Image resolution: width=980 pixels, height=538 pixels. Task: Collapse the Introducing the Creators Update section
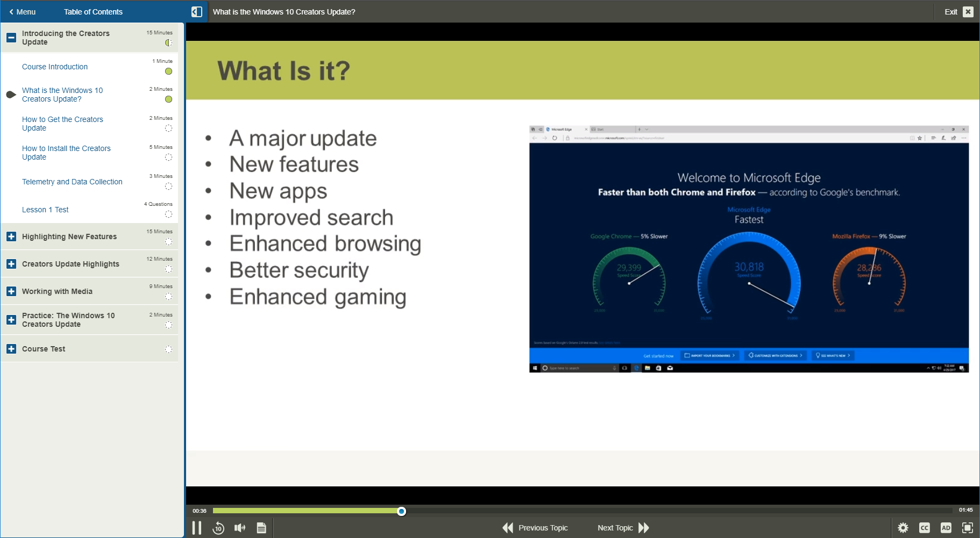[x=11, y=38]
